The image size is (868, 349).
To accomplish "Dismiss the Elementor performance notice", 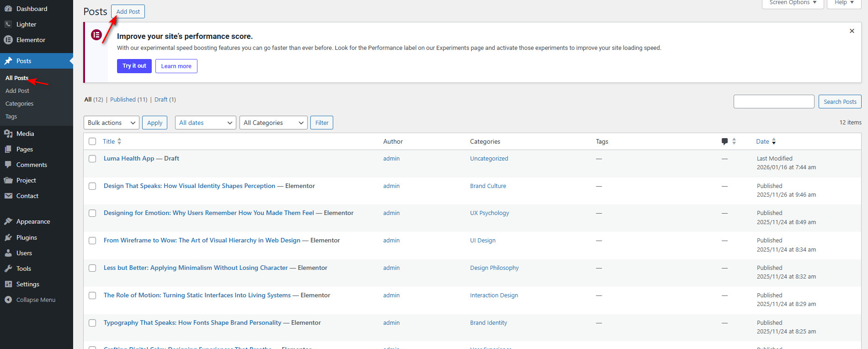I will (852, 31).
